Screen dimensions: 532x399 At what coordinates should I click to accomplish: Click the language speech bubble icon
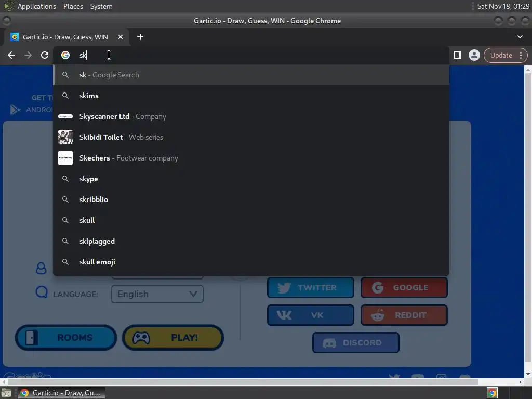[x=42, y=292]
